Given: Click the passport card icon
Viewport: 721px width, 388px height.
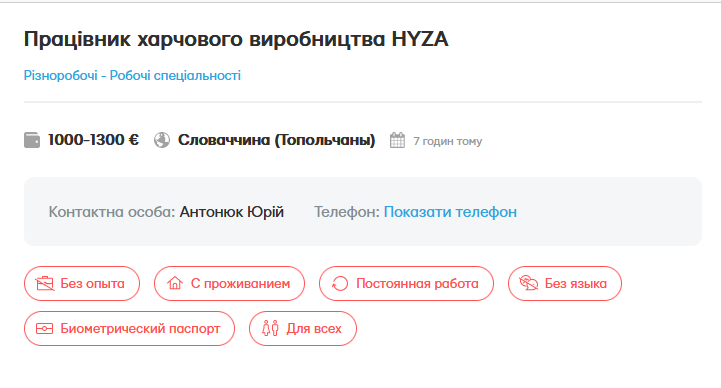Looking at the screenshot, I should (x=45, y=329).
